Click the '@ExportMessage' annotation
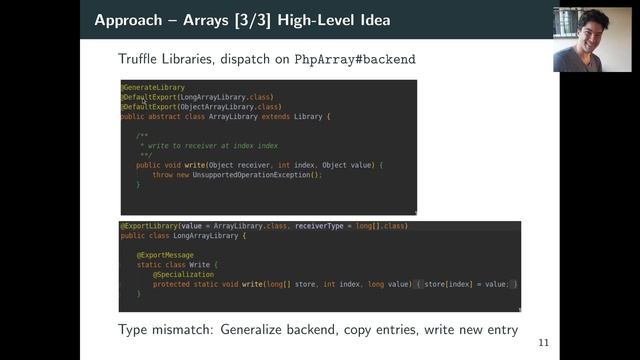This screenshot has width=640, height=360. point(165,255)
